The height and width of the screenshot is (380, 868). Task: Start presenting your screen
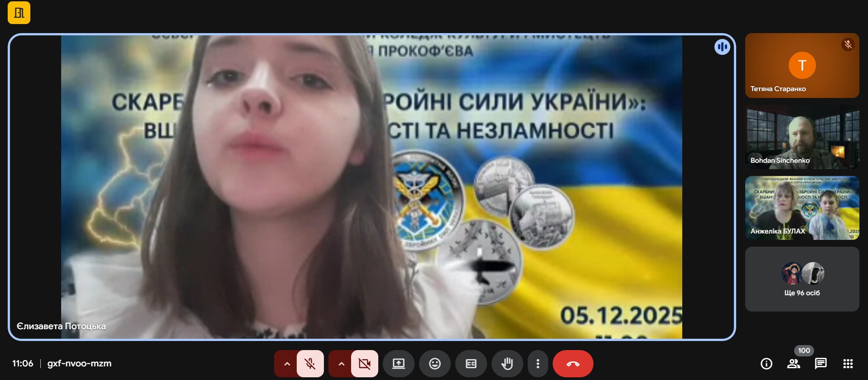point(399,364)
